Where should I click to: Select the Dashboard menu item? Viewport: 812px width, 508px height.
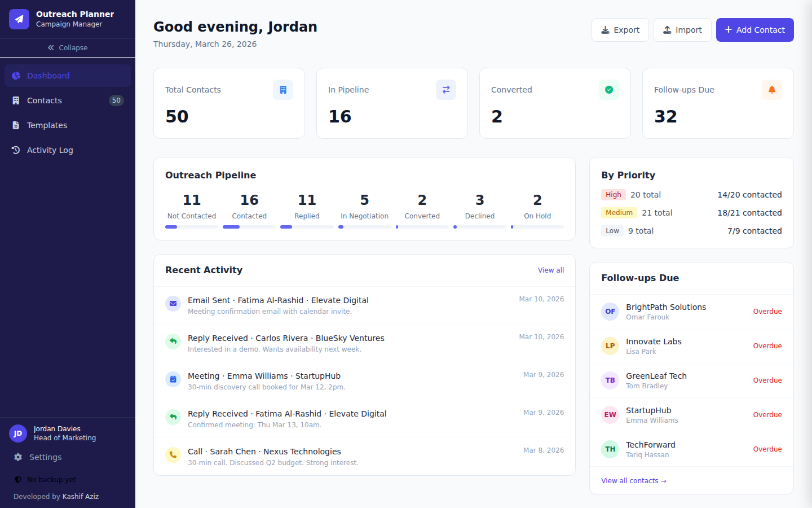48,75
